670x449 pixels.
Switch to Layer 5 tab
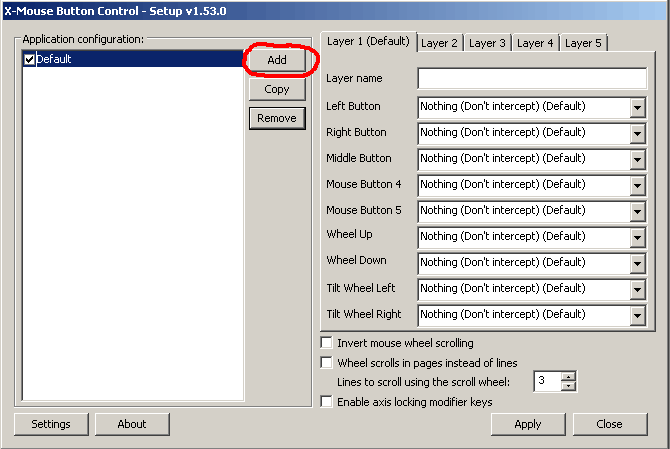(x=583, y=43)
